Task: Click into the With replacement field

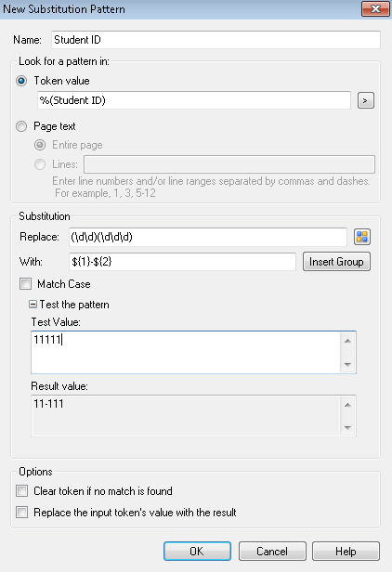Action: click(182, 262)
